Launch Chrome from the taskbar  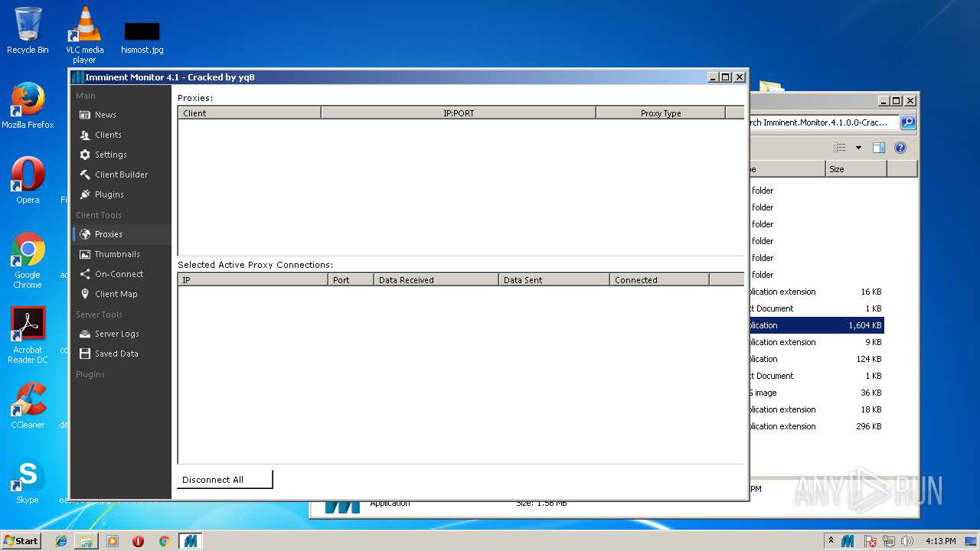pos(164,541)
